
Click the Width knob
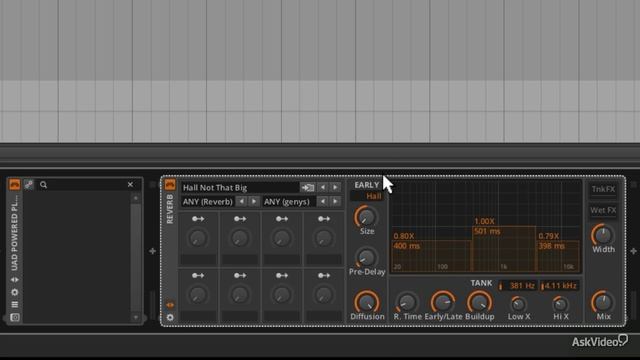coord(603,235)
